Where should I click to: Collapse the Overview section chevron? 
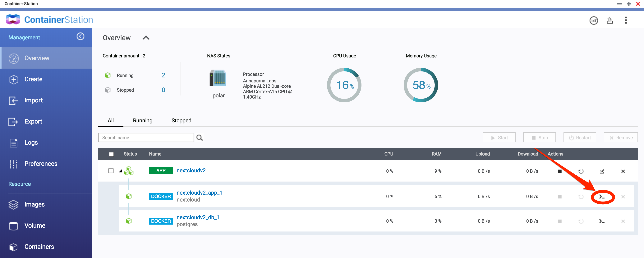[x=146, y=38]
